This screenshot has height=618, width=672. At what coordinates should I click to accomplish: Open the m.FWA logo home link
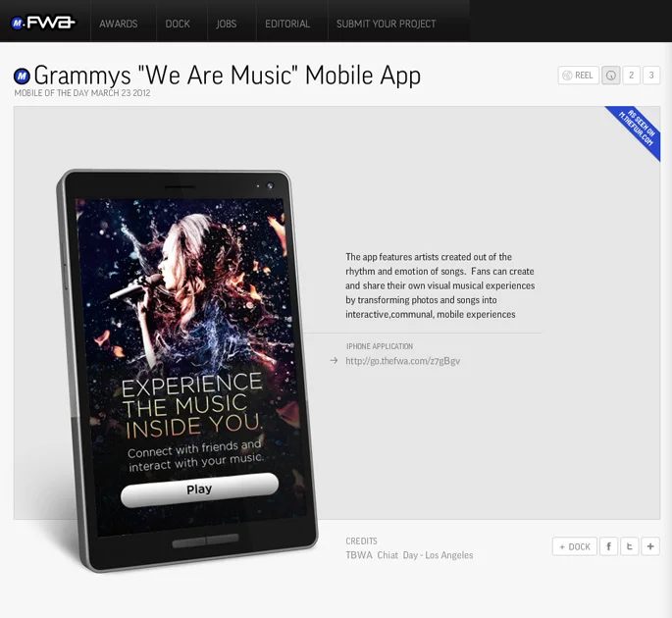[43, 23]
